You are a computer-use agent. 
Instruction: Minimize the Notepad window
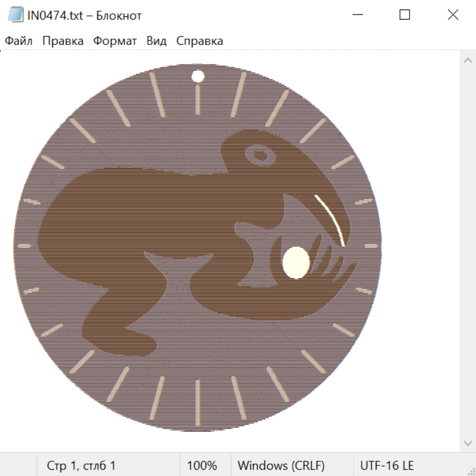click(x=356, y=15)
